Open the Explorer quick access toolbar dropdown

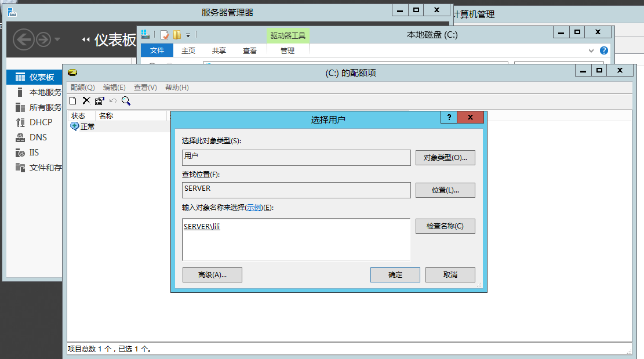(x=188, y=35)
